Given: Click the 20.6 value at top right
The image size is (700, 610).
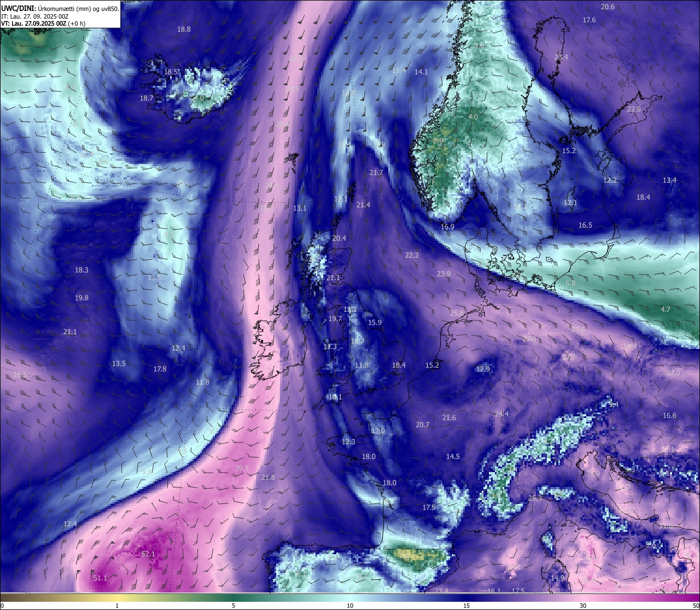Looking at the screenshot, I should click(608, 7).
